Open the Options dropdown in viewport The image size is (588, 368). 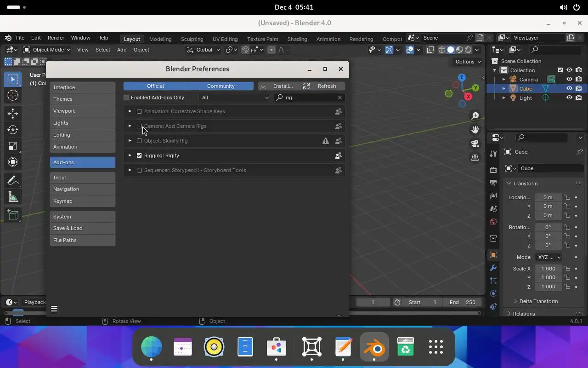pos(468,62)
